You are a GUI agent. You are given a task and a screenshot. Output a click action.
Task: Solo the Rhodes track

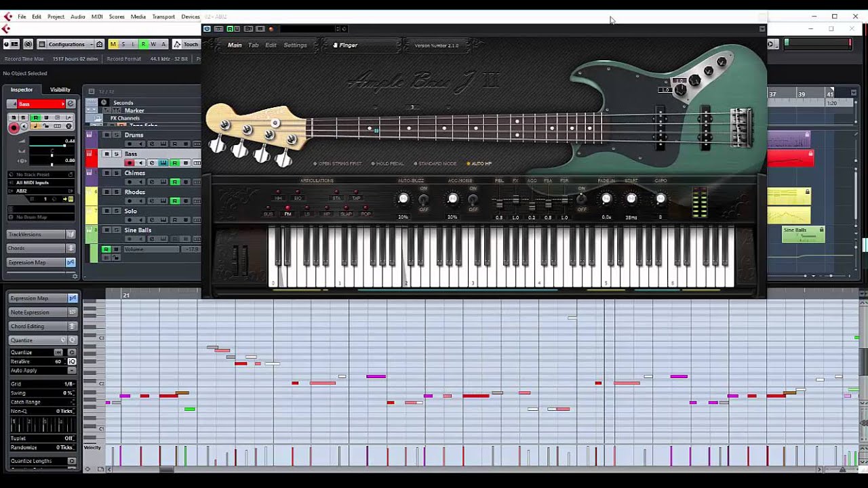tap(116, 192)
